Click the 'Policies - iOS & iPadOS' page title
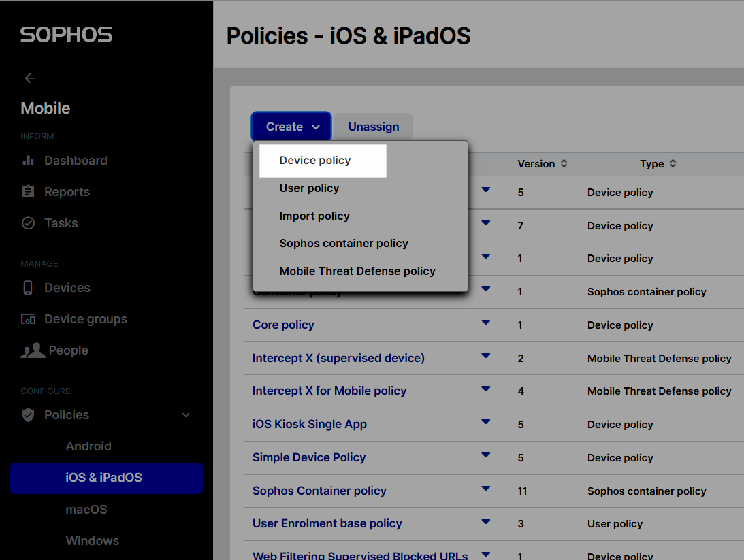Viewport: 744px width, 560px height. (x=349, y=36)
